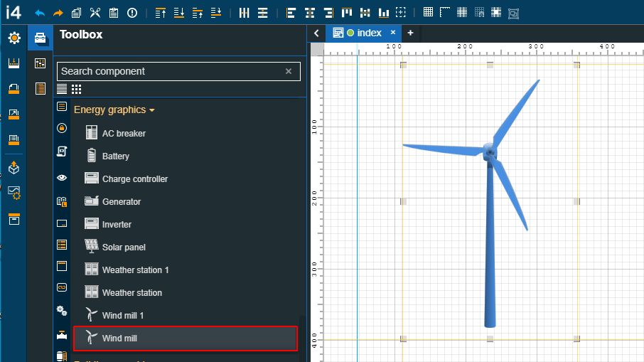Click the send to back icon

(x=179, y=13)
